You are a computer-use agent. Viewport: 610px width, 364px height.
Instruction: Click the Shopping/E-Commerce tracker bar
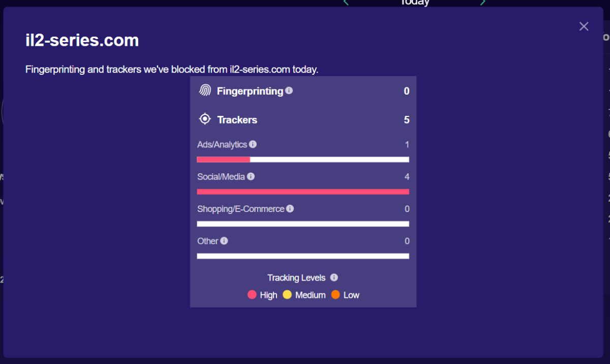pos(303,224)
